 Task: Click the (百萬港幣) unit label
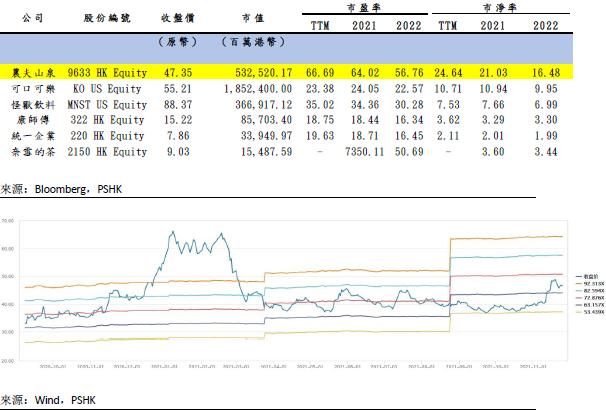253,42
